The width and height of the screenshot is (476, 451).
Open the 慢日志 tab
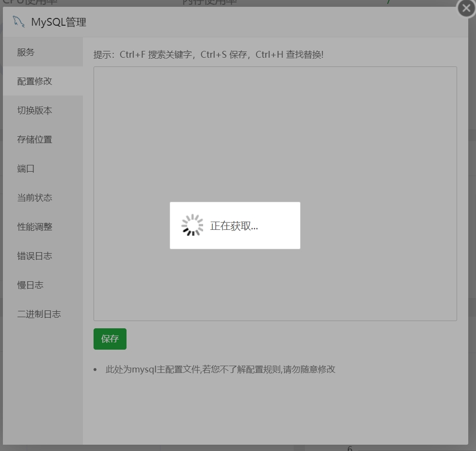[x=43, y=285]
